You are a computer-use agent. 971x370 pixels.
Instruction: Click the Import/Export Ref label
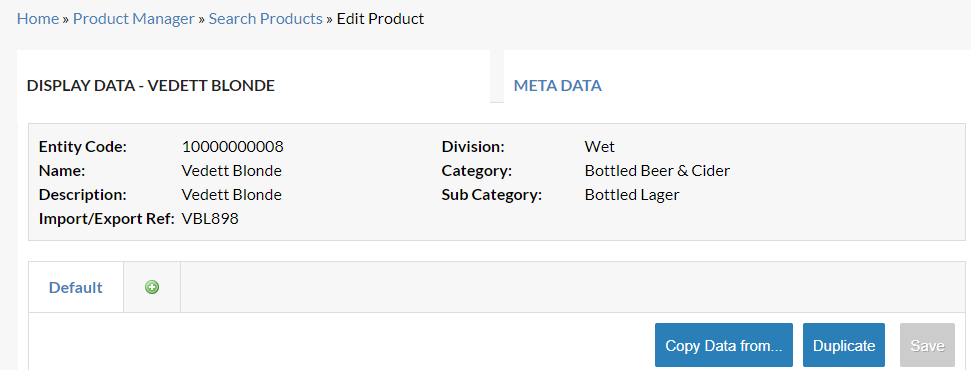coord(107,219)
